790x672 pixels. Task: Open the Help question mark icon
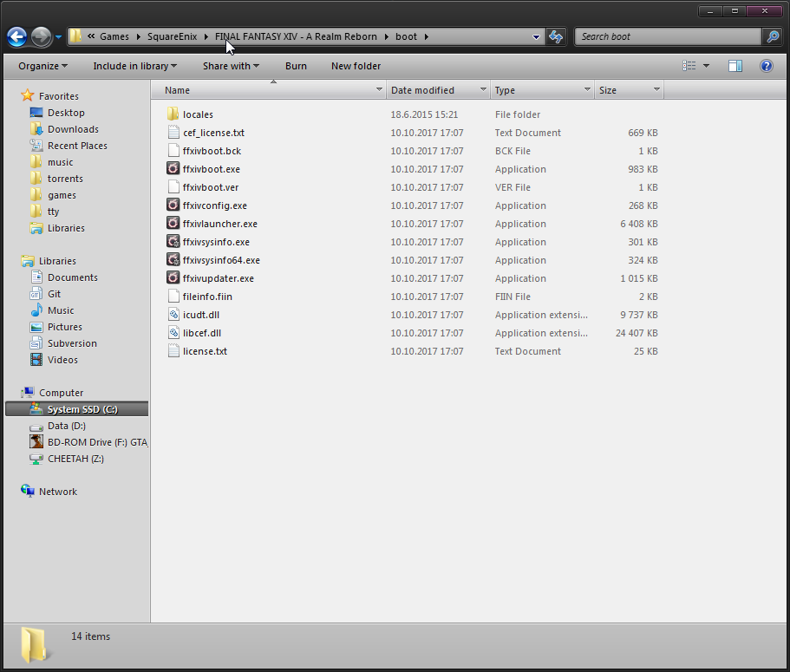coord(766,66)
